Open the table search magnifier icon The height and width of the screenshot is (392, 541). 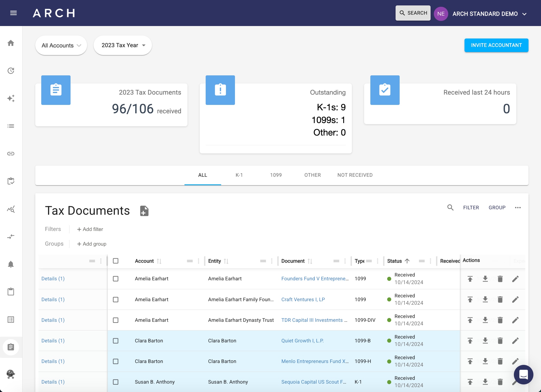pyautogui.click(x=450, y=207)
